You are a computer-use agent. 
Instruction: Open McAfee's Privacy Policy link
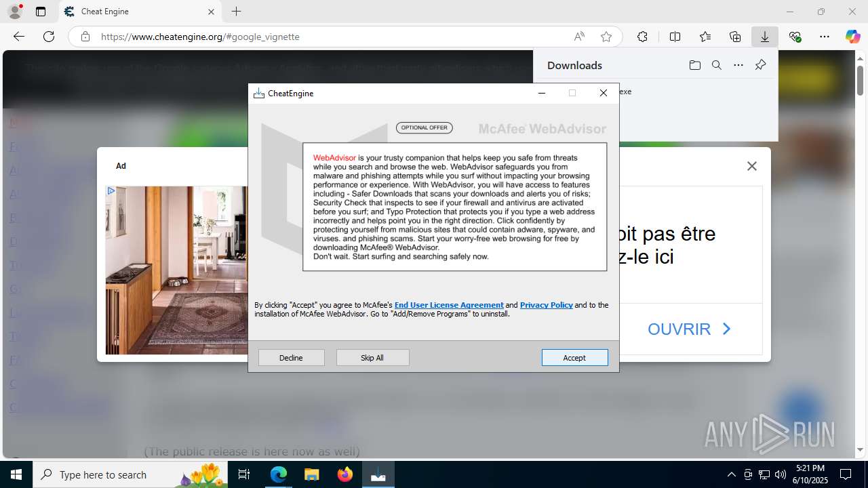click(547, 305)
